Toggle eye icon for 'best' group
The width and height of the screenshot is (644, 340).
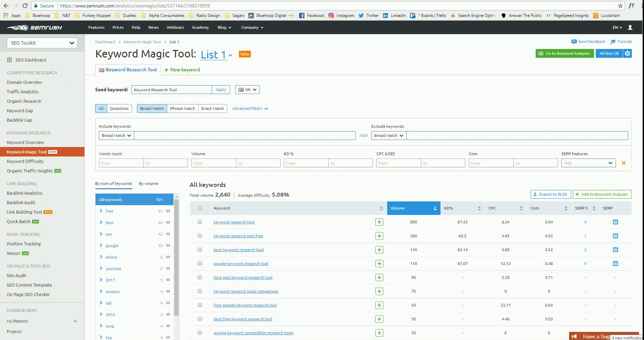168,222
